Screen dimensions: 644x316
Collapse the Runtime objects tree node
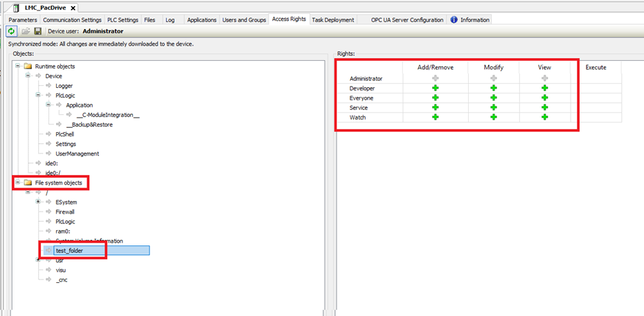[18, 66]
